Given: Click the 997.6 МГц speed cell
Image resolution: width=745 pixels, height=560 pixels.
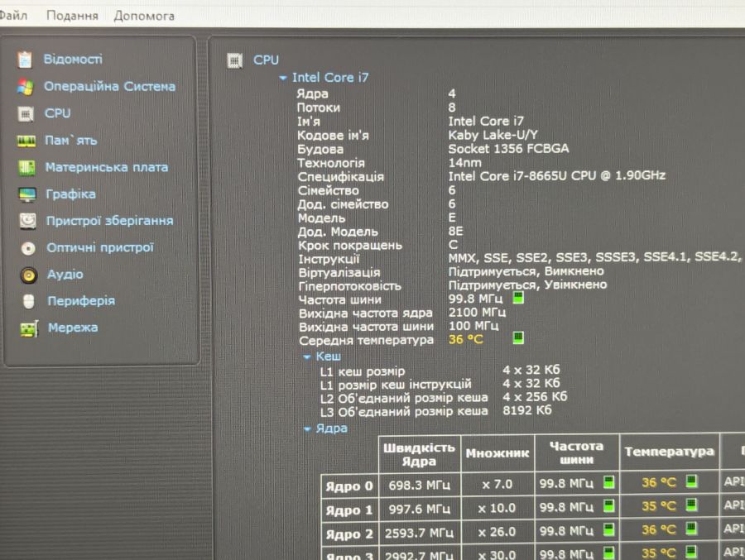Looking at the screenshot, I should click(x=419, y=509).
